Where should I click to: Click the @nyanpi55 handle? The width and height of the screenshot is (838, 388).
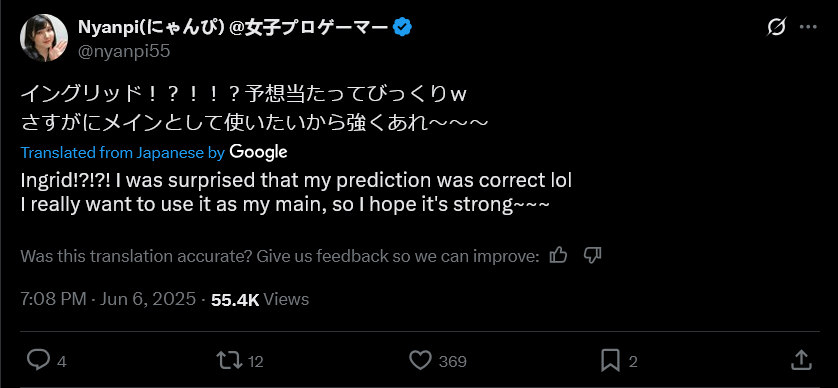[124, 51]
